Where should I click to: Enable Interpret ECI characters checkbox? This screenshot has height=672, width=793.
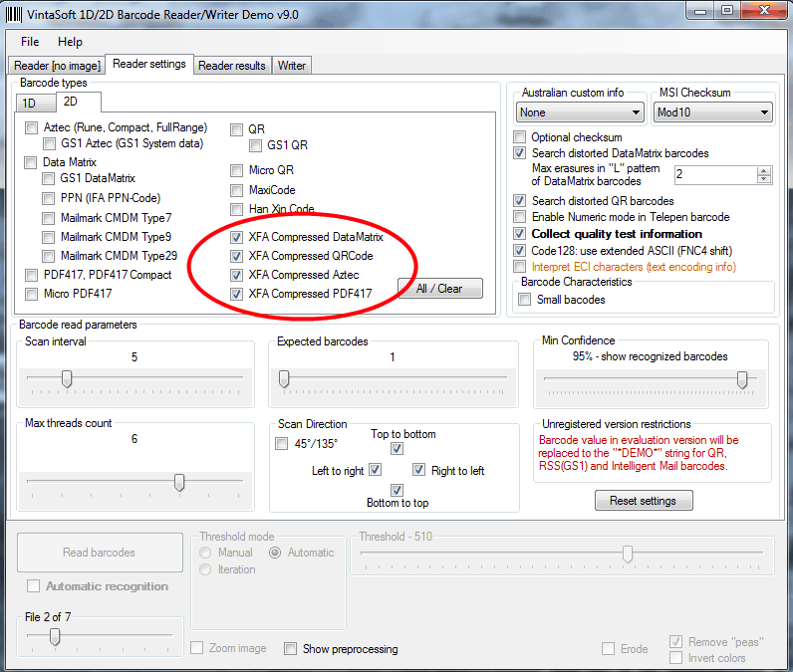[x=519, y=266]
